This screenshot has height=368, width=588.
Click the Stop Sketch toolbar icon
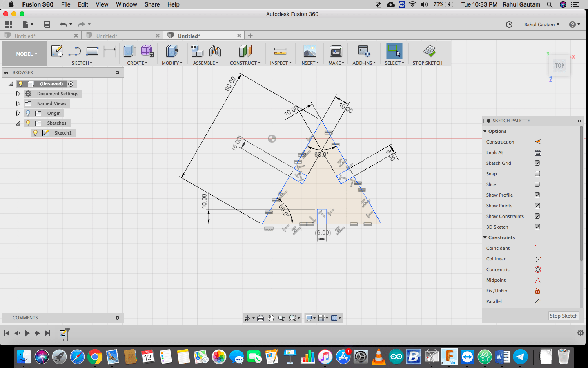click(430, 51)
